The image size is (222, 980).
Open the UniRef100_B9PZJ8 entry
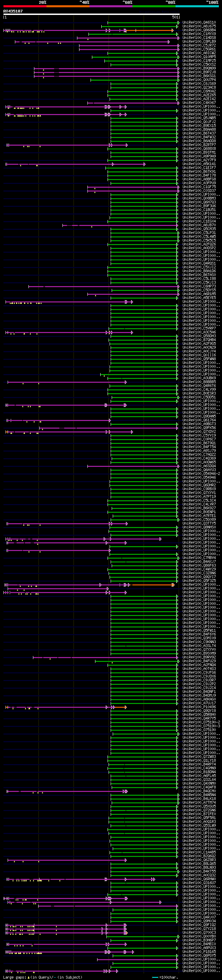click(199, 72)
